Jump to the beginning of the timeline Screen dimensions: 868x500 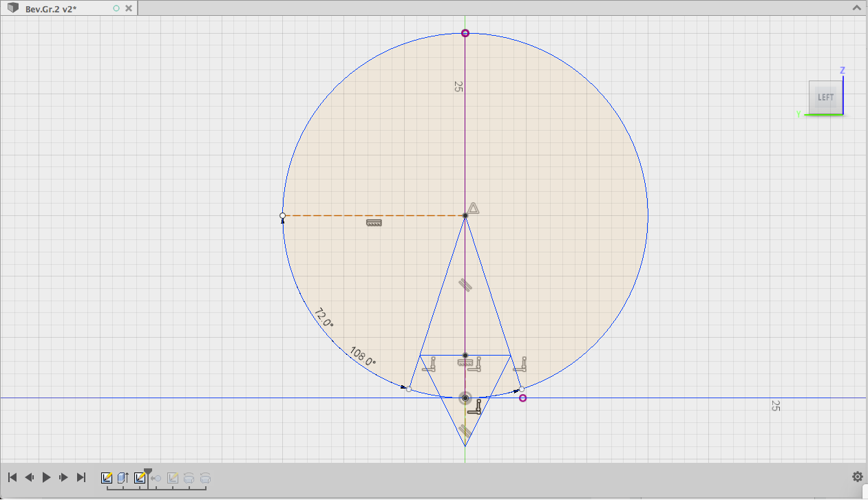pos(12,477)
